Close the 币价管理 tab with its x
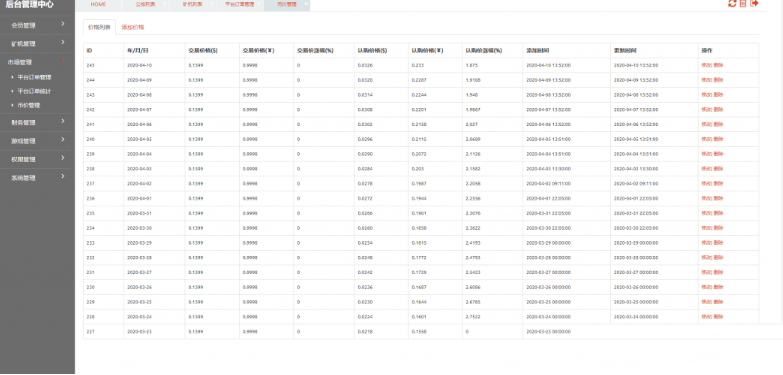This screenshot has width=783, height=375. 305,2
